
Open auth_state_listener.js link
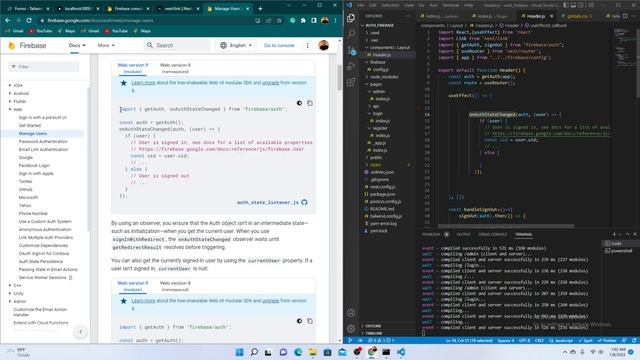click(268, 202)
